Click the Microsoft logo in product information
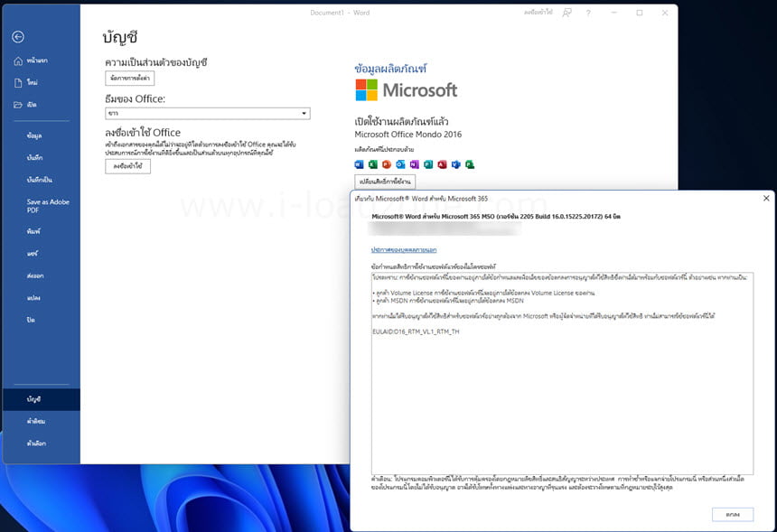The image size is (777, 532). (407, 90)
